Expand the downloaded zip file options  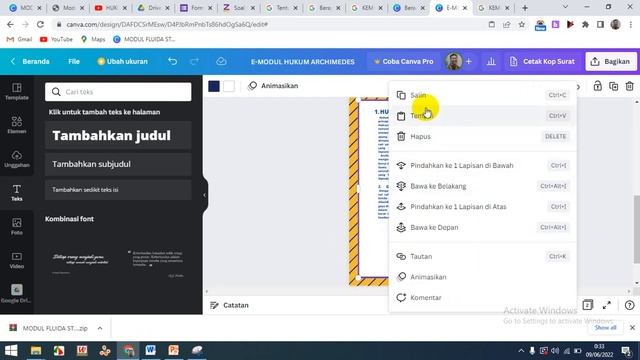tap(100, 328)
